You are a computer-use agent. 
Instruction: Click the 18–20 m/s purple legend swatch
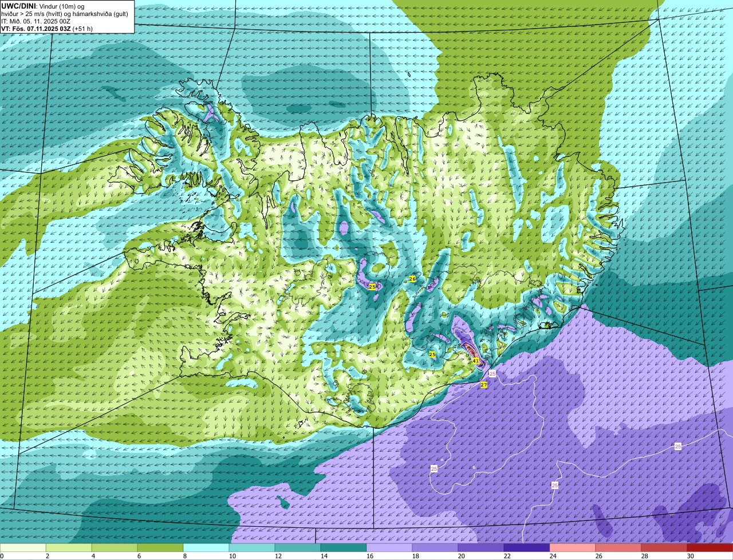[435, 548]
